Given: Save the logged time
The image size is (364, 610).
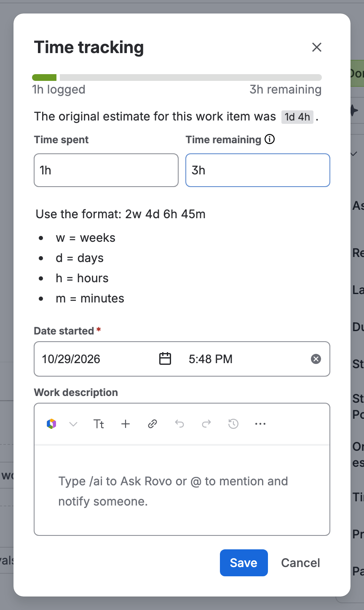Looking at the screenshot, I should tap(244, 563).
